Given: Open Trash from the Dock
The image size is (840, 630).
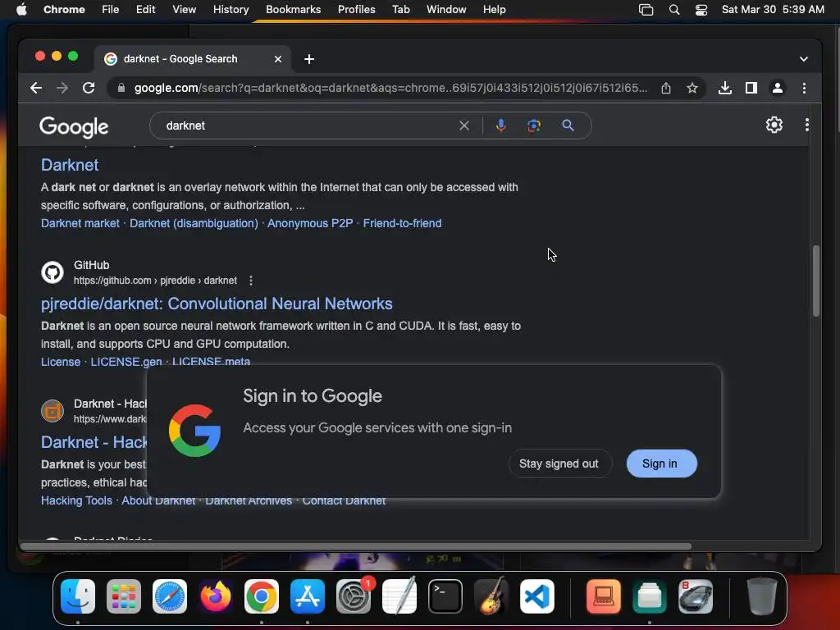Looking at the screenshot, I should point(762,596).
